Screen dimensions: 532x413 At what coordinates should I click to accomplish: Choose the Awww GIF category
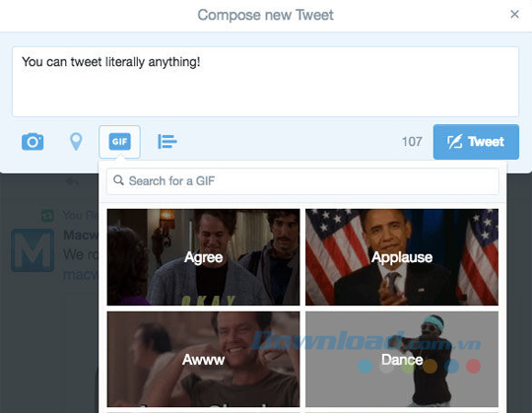pos(203,359)
